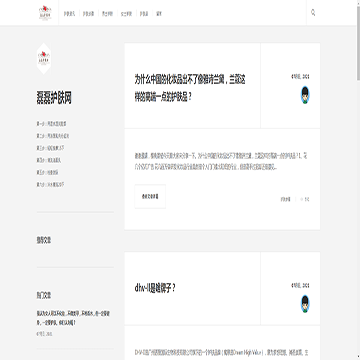Image resolution: width=360 pixels, height=360 pixels.
Task: Select the 第二步 sidebar step link
Action: click(x=53, y=136)
